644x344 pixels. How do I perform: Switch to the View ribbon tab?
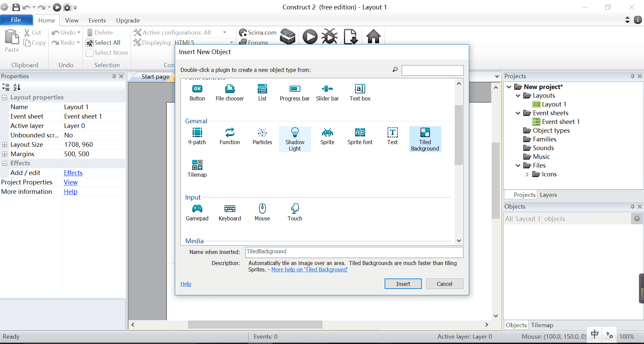(x=72, y=20)
